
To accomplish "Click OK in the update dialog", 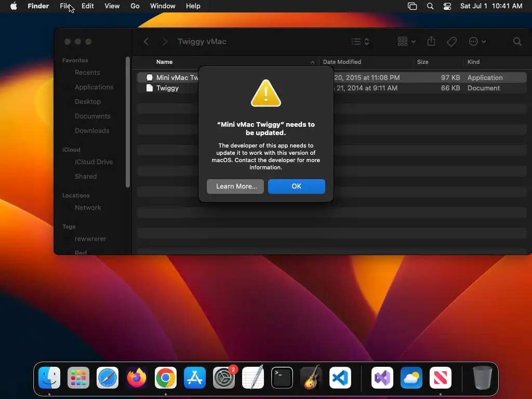I will (297, 187).
